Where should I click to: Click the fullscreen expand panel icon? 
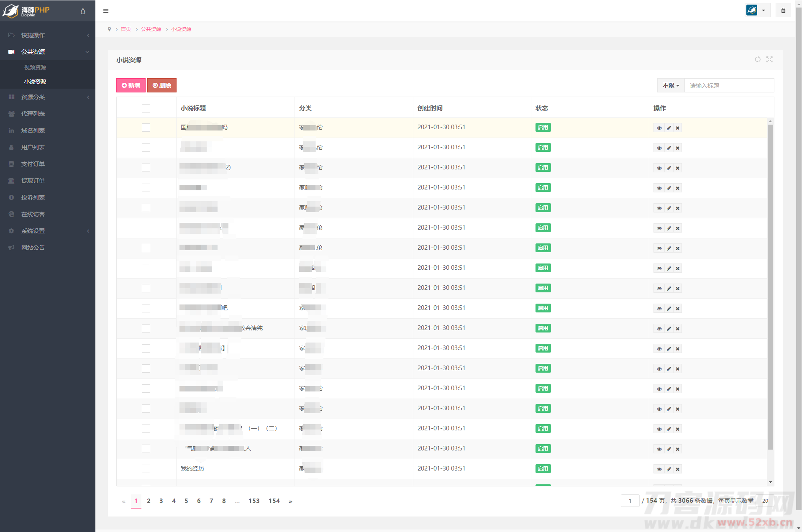click(x=769, y=59)
